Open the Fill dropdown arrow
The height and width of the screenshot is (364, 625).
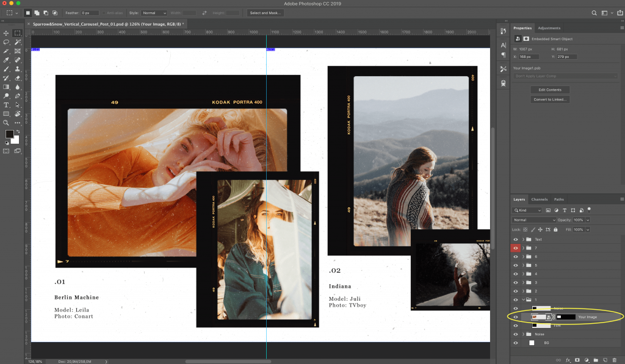coord(588,230)
